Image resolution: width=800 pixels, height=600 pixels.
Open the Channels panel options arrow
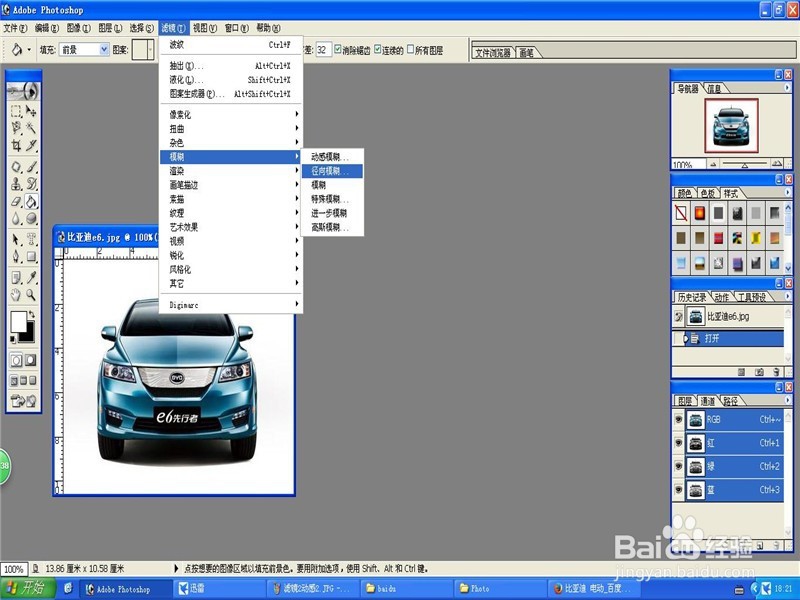click(x=787, y=400)
